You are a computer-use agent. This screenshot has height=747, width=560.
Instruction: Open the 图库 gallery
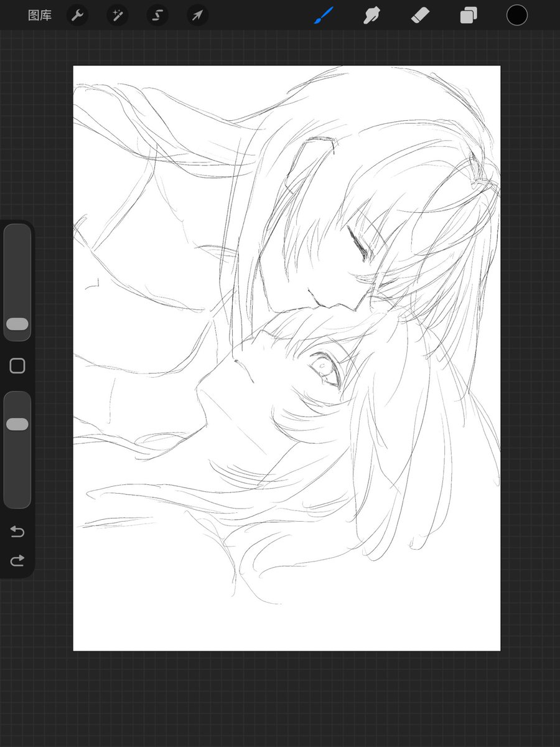pyautogui.click(x=40, y=16)
